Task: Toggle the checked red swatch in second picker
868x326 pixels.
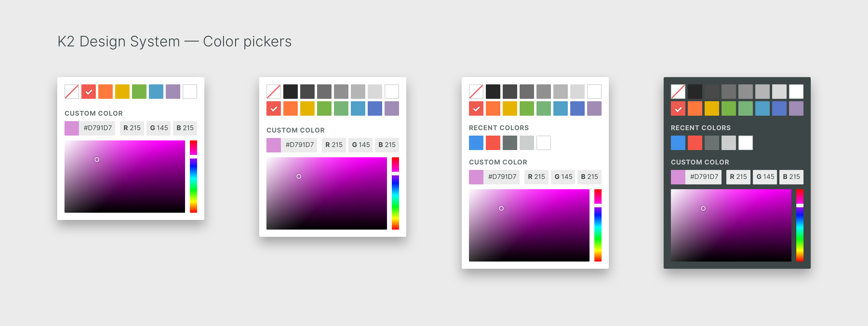Action: click(x=274, y=108)
